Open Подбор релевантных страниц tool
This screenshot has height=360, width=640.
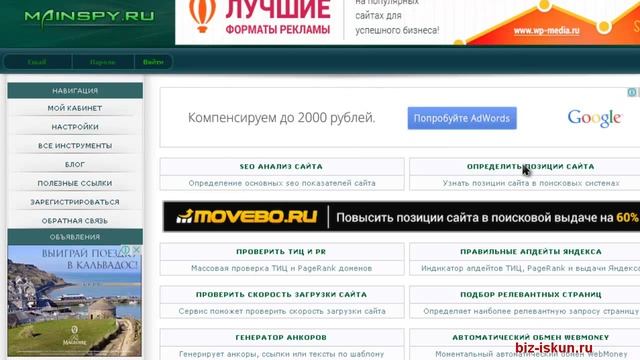pos(531,295)
